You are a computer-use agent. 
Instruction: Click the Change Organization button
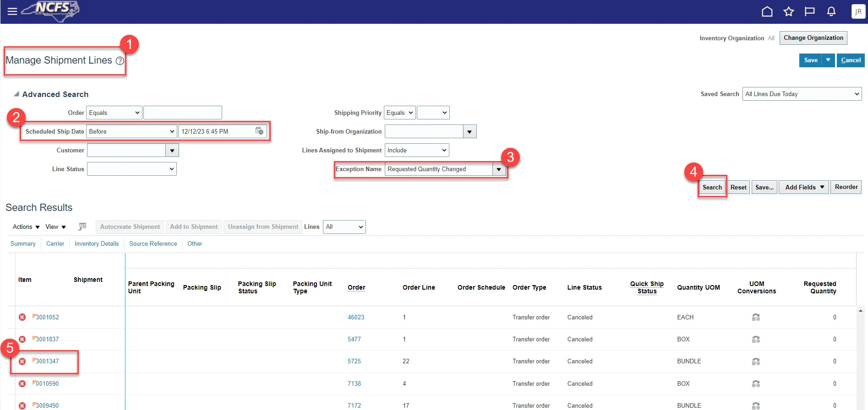pos(813,38)
